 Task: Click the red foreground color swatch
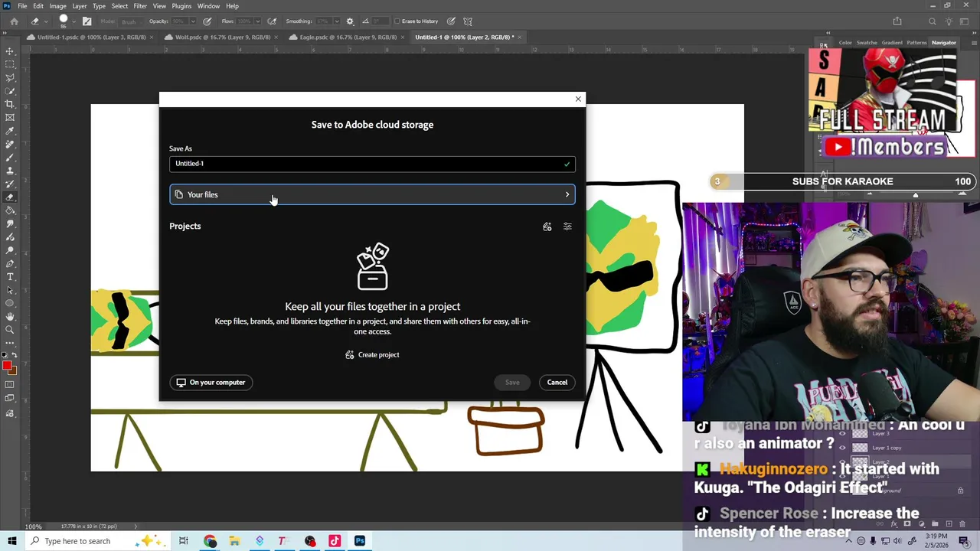point(7,366)
